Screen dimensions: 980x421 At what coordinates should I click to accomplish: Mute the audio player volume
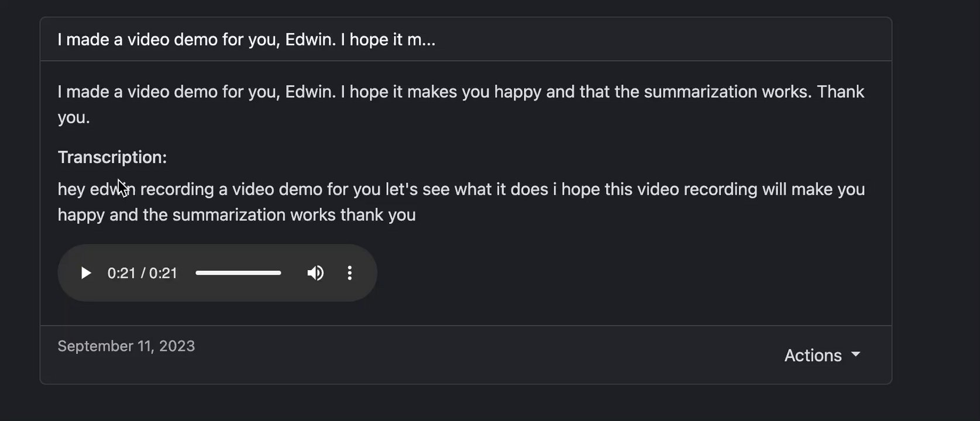coord(315,273)
